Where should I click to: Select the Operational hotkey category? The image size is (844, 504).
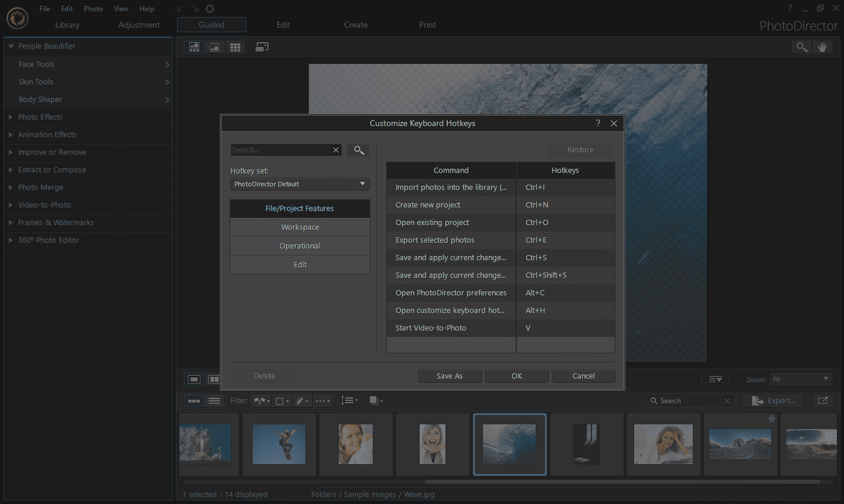(x=300, y=246)
